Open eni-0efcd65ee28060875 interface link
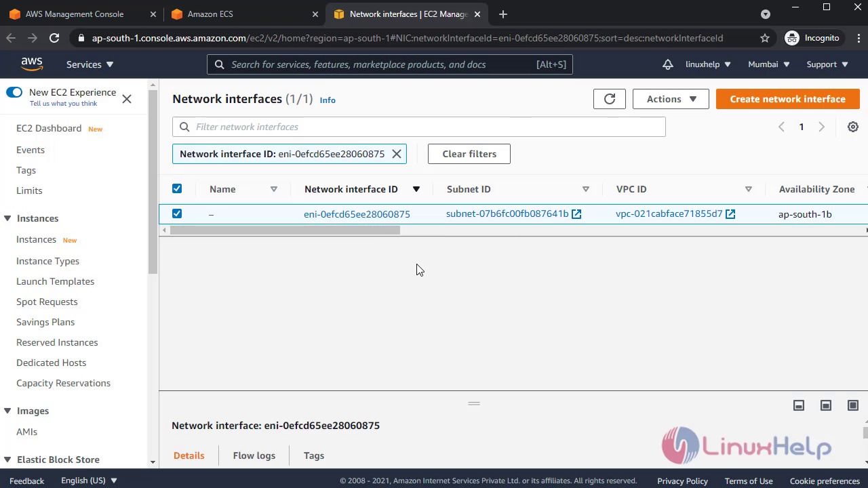This screenshot has width=868, height=488. [357, 214]
